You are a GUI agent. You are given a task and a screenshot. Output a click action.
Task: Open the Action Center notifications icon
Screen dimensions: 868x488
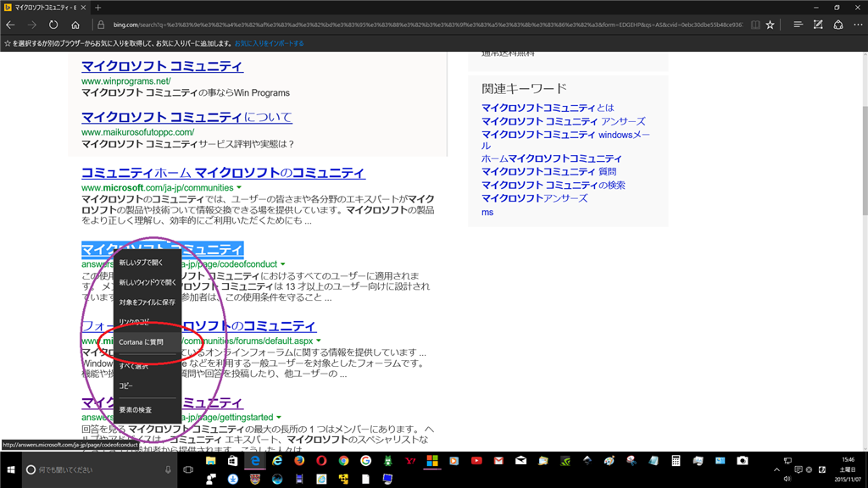point(798,469)
